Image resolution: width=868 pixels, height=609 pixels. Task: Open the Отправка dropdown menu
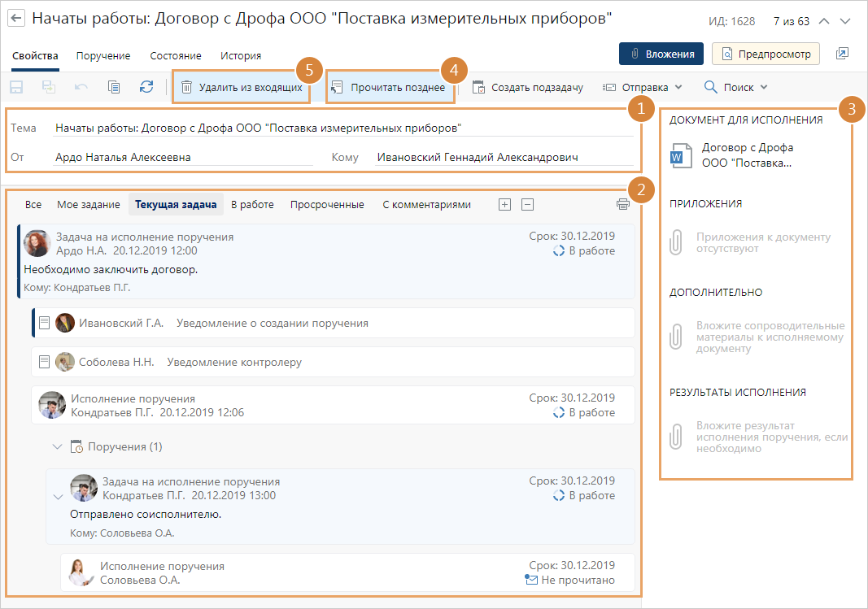(642, 87)
